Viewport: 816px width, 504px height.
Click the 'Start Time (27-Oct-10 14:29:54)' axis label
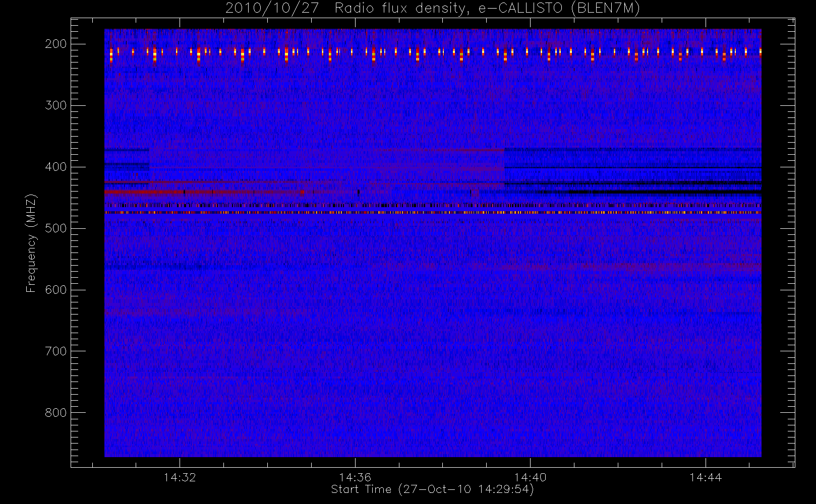pyautogui.click(x=432, y=489)
